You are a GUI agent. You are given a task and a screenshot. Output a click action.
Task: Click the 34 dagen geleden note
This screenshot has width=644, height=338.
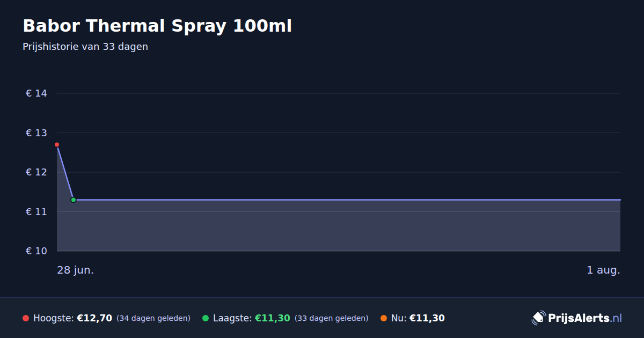(153, 318)
